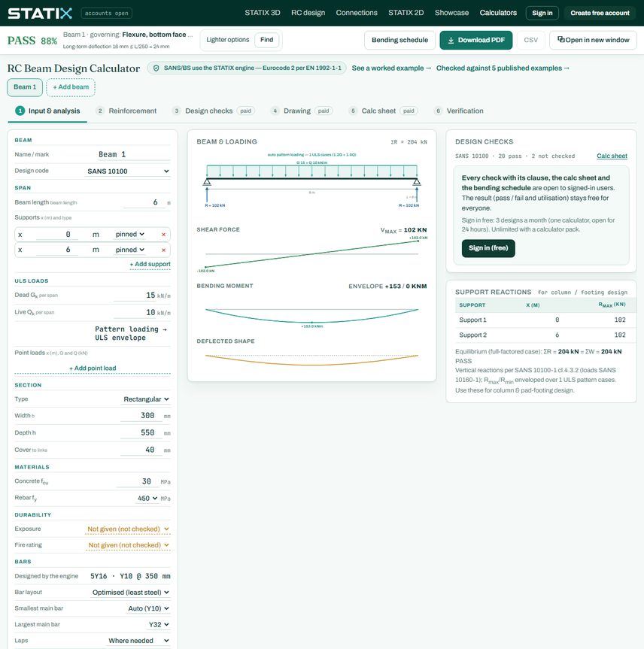Open the Fire rating dropdown
The image size is (644, 649).
tap(129, 545)
